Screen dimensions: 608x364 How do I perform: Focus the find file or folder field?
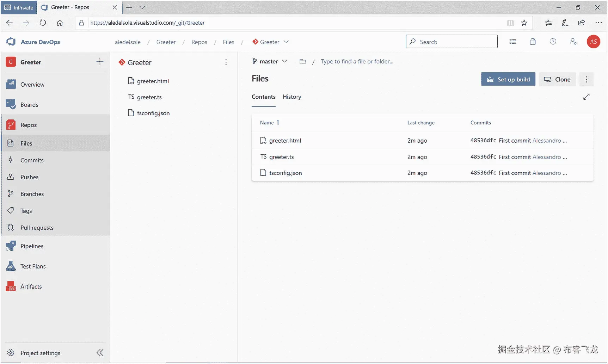click(357, 61)
